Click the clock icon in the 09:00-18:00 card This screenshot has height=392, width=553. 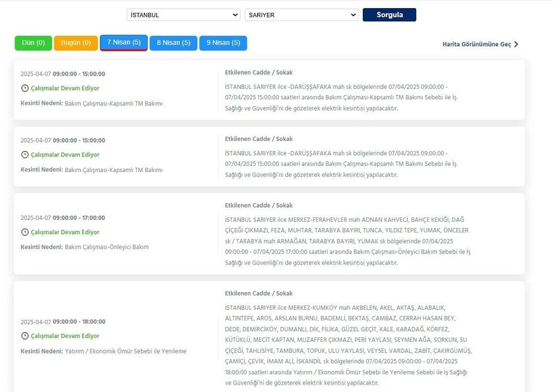click(25, 336)
